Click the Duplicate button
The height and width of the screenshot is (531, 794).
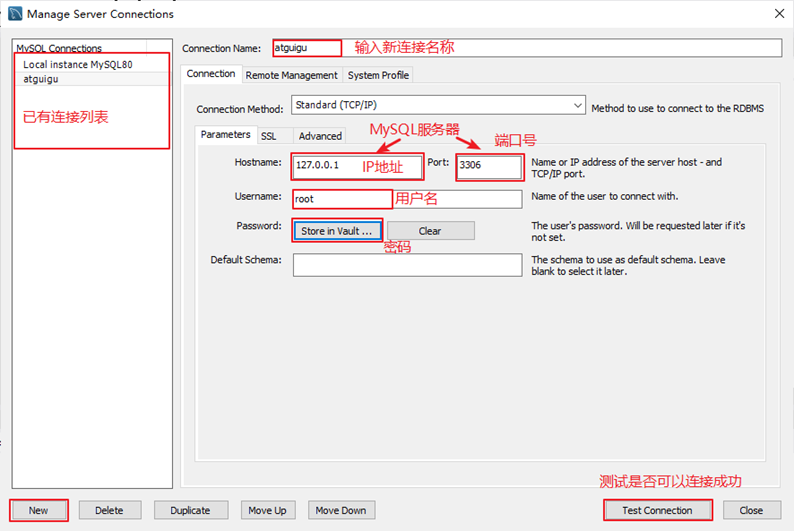[x=190, y=510]
